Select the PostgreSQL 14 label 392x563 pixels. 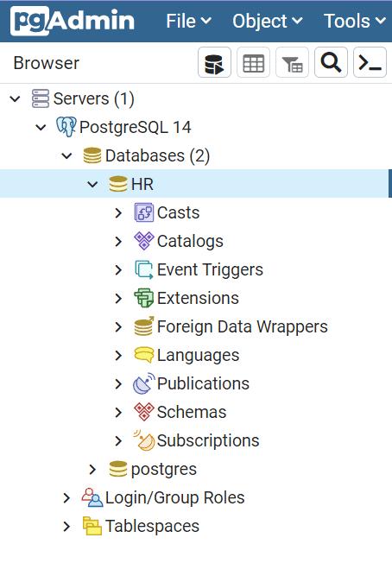pos(135,127)
